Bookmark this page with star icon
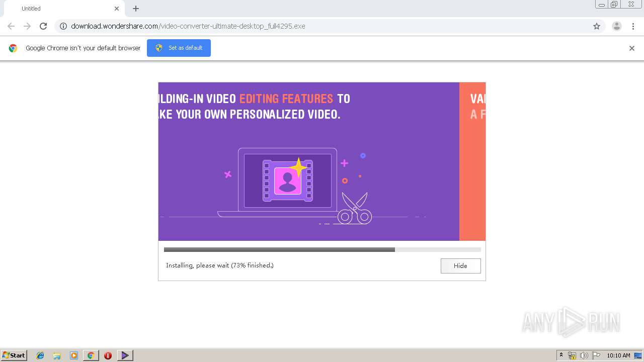644x362 pixels. pyautogui.click(x=597, y=26)
